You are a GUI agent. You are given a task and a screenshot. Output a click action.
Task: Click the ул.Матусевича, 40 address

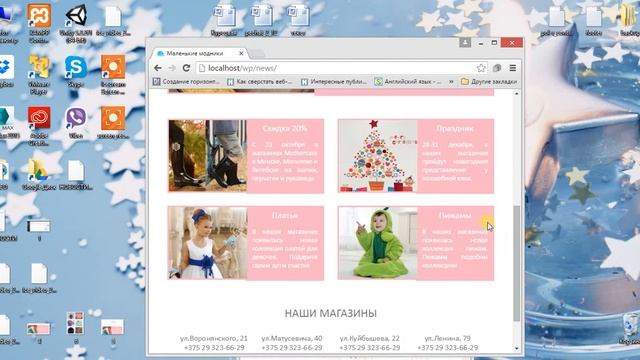(x=292, y=338)
